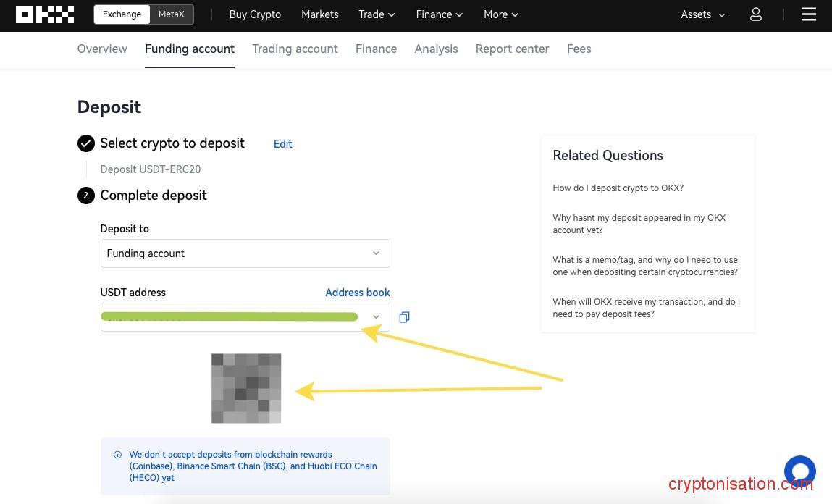Screen dimensions: 832x504
Task: Open the user profile icon
Action: (x=755, y=14)
